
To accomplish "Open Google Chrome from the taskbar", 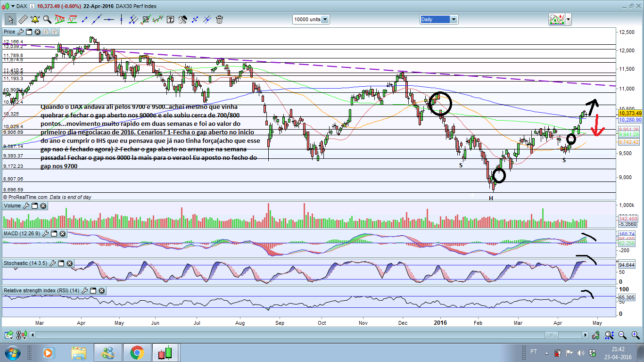I will click(137, 353).
